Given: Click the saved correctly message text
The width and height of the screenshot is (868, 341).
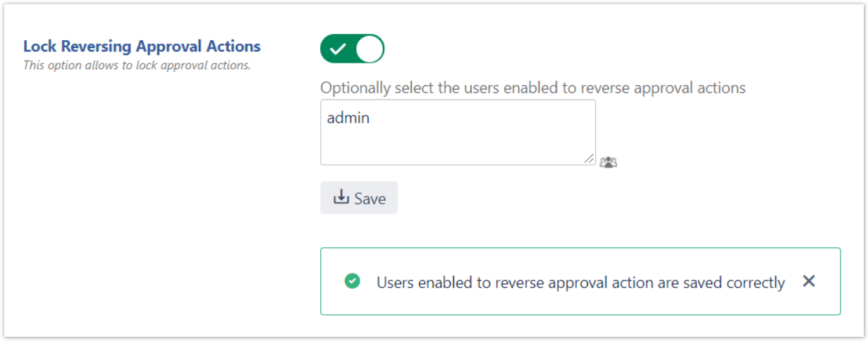Looking at the screenshot, I should 580,283.
